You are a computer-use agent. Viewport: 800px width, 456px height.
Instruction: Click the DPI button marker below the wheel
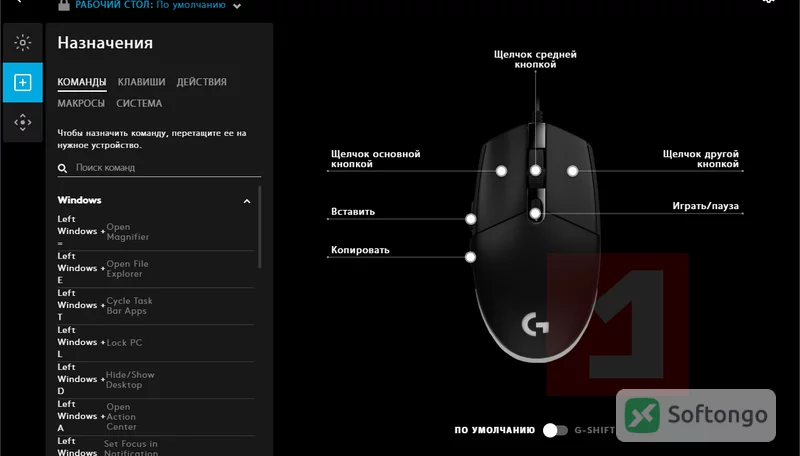pyautogui.click(x=535, y=213)
